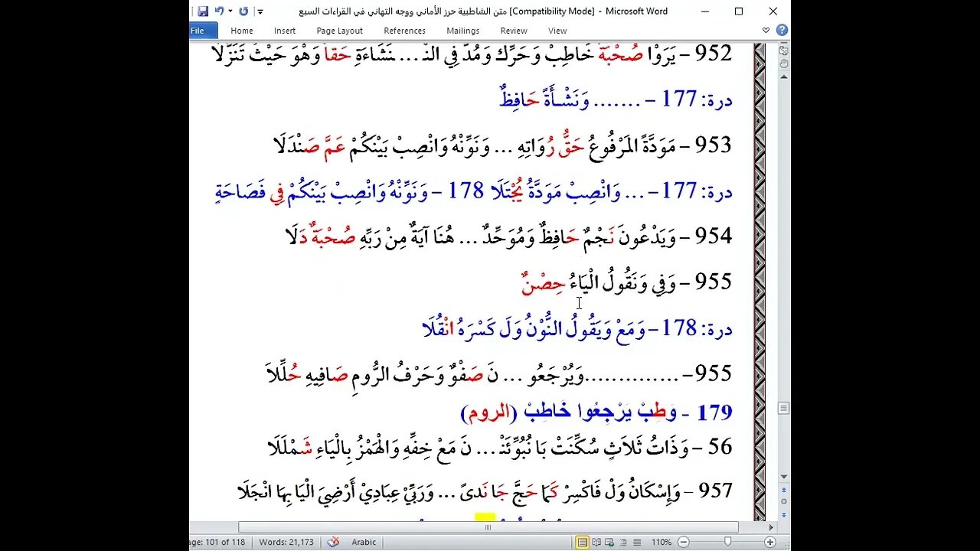Zoom out with the minus button
Viewport: 980px width, 551px height.
pyautogui.click(x=683, y=542)
